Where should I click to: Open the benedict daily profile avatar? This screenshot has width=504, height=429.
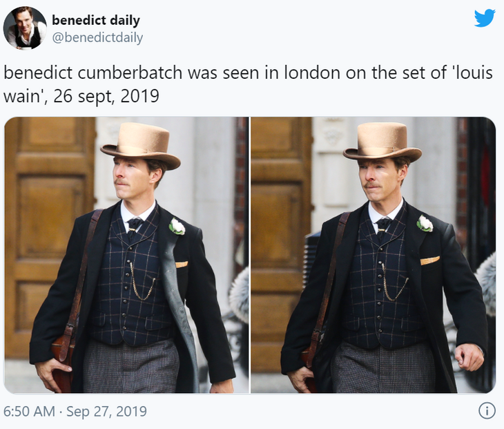25,28
